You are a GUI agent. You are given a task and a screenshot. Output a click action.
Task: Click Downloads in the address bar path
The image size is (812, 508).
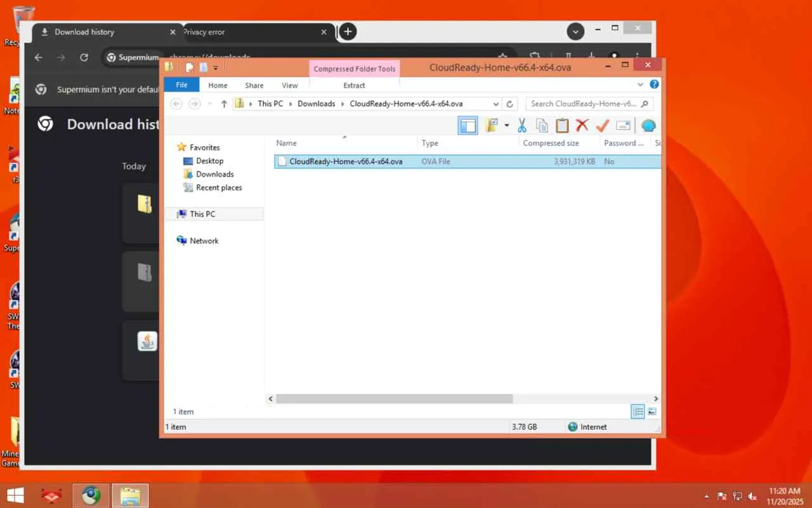tap(316, 104)
